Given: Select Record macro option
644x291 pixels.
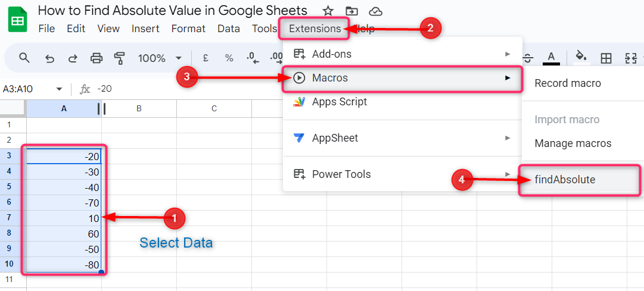Looking at the screenshot, I should tap(568, 83).
